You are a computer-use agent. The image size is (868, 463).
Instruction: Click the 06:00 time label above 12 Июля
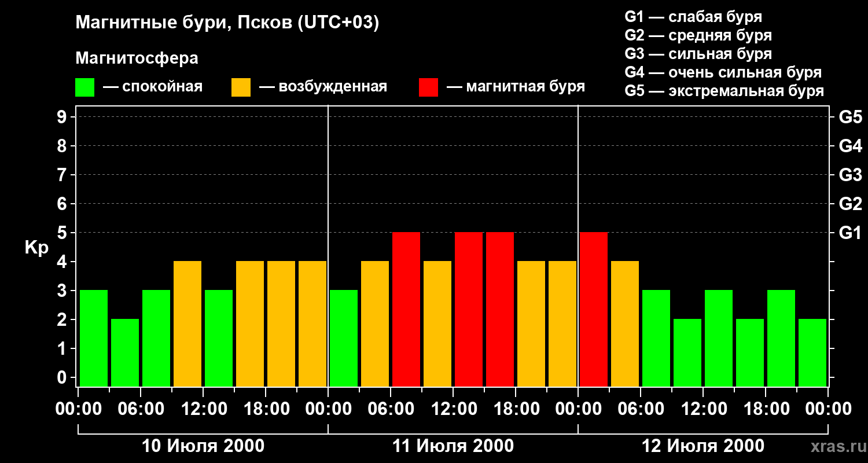[x=641, y=409]
